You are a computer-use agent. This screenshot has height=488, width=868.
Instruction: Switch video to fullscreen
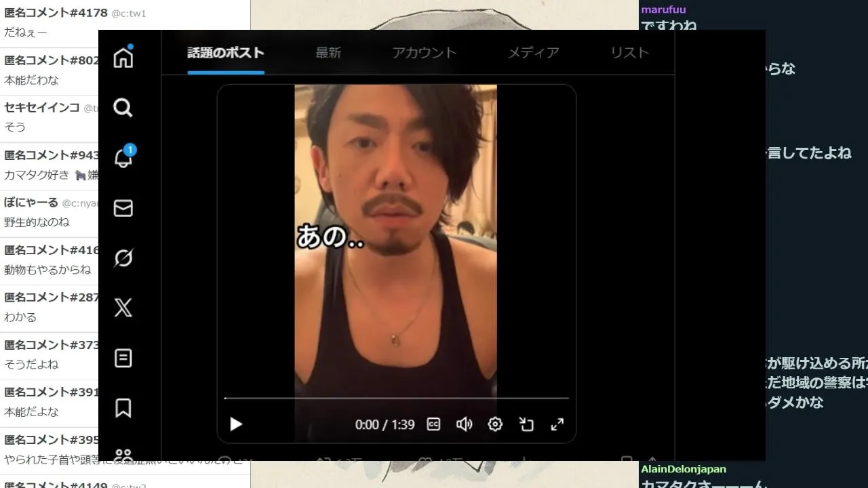(557, 424)
